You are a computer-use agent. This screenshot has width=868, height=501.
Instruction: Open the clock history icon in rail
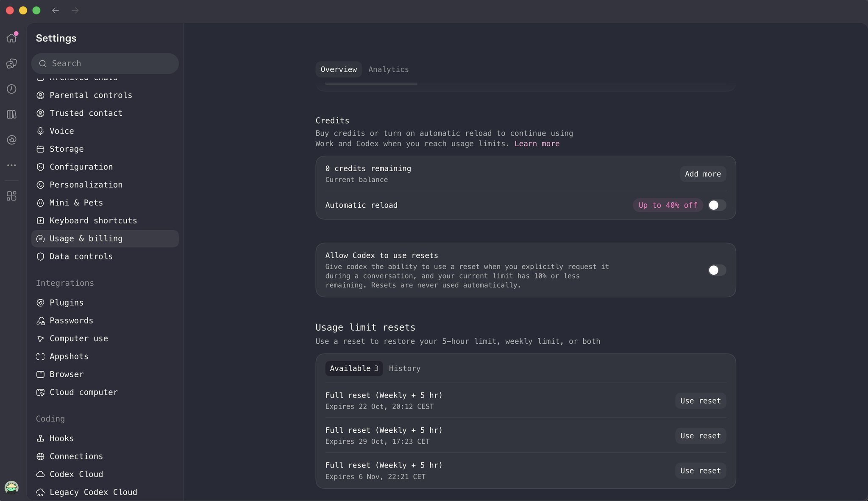pos(11,89)
